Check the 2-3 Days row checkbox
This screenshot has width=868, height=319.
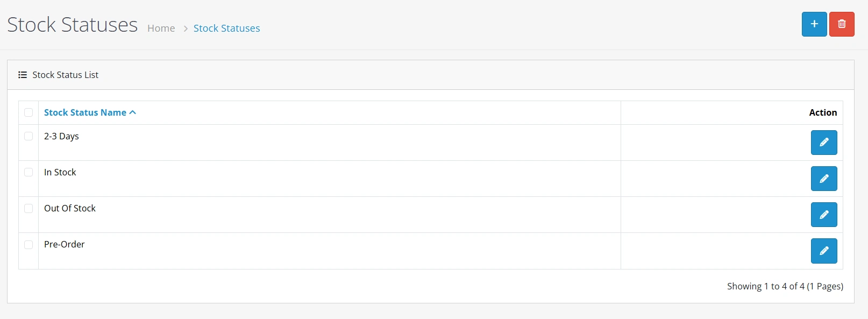click(29, 136)
